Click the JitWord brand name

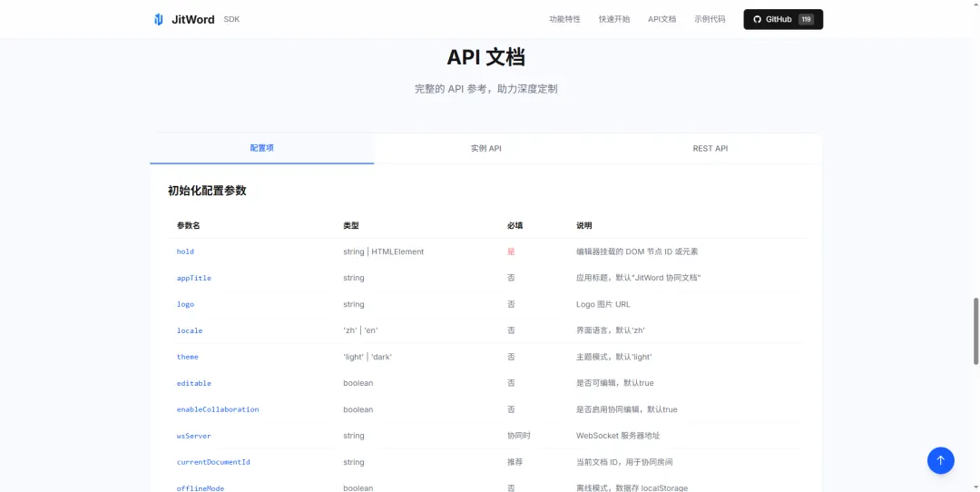193,19
